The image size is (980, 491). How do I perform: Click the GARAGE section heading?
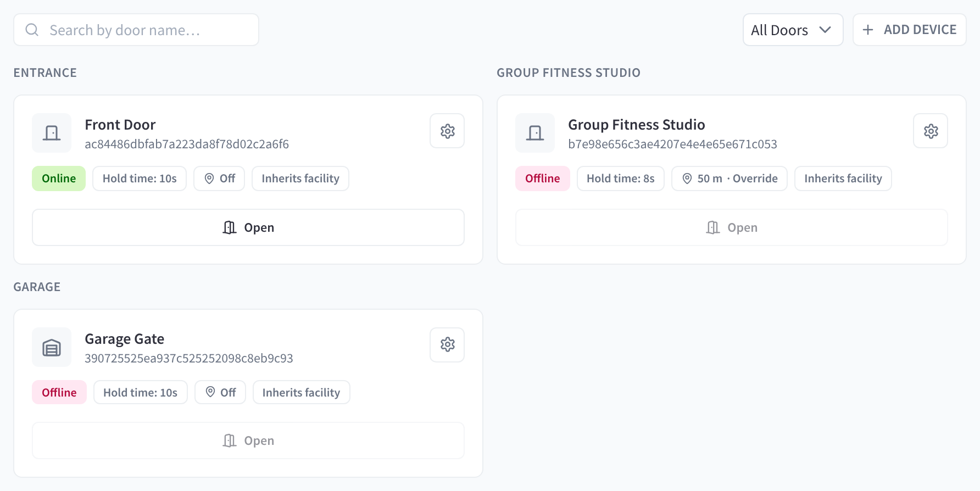coord(37,287)
